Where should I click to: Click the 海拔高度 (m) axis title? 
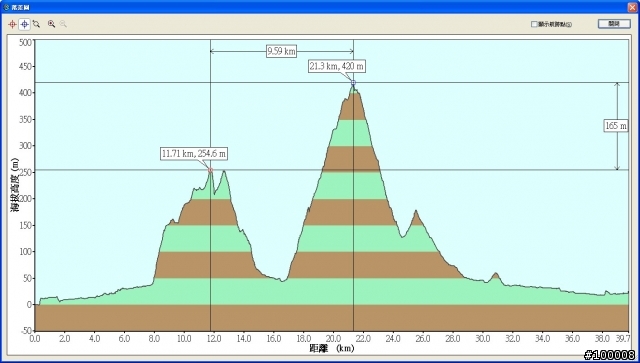(14, 185)
